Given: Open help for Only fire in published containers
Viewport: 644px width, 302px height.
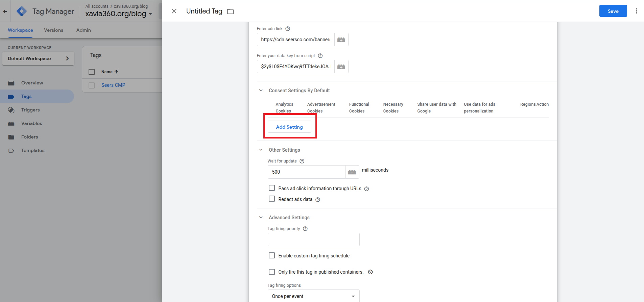Looking at the screenshot, I should click(370, 272).
